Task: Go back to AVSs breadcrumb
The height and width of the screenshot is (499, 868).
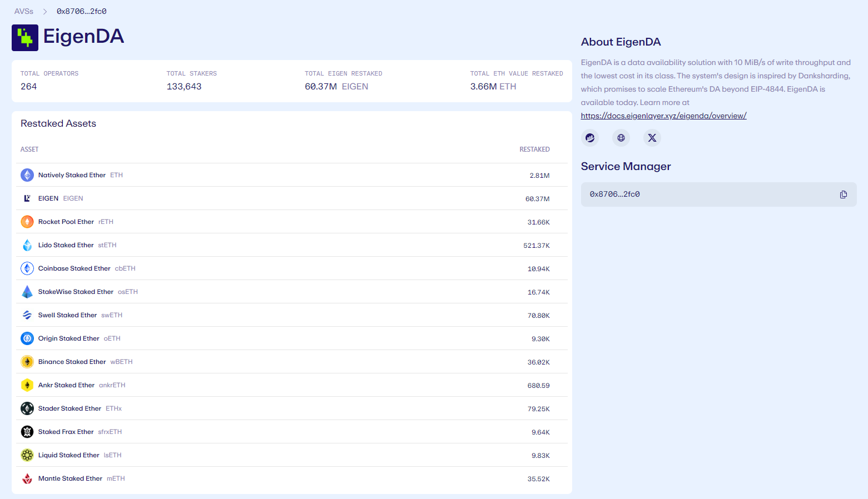Action: pos(24,11)
